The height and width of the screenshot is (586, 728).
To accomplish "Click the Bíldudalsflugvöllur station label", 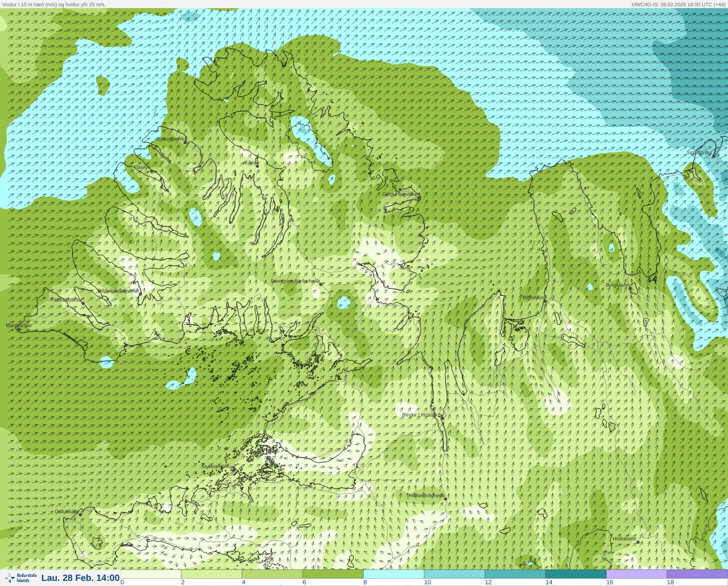I will coord(118,291).
